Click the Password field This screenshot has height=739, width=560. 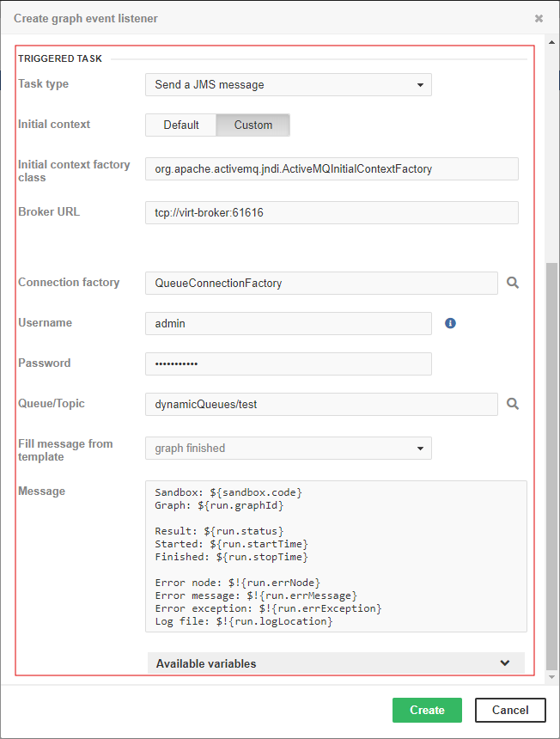point(288,363)
